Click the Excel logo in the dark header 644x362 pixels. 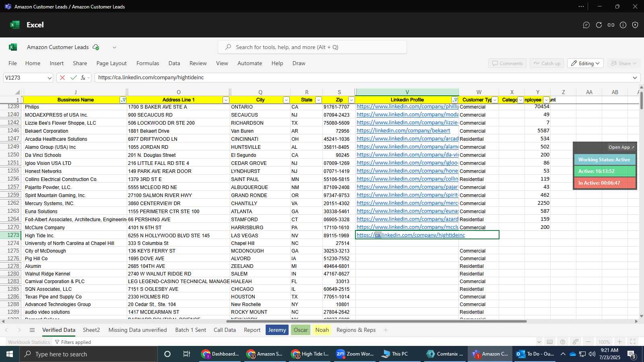click(15, 25)
